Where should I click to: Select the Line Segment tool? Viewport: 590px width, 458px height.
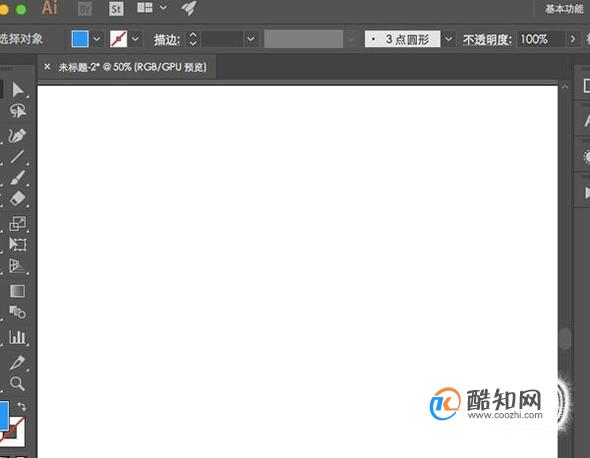17,157
